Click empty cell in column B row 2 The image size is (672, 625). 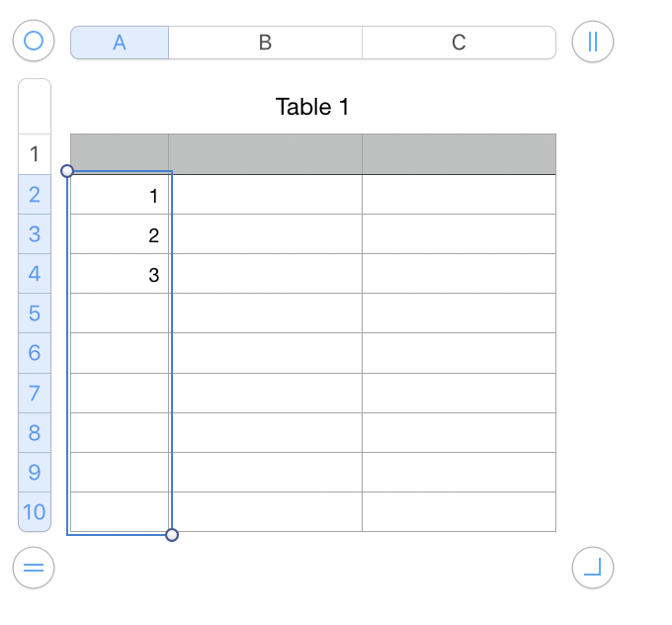(x=265, y=195)
